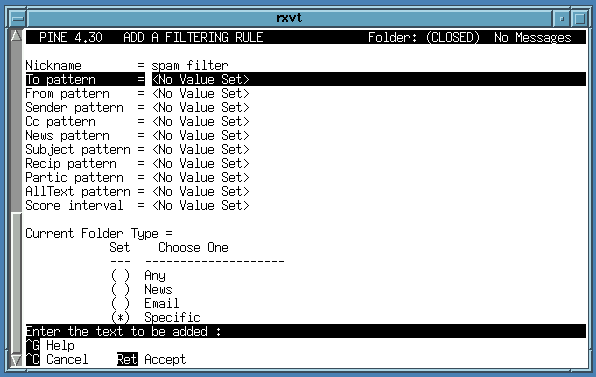Click the Ret Accept key shortcut

pos(151,360)
